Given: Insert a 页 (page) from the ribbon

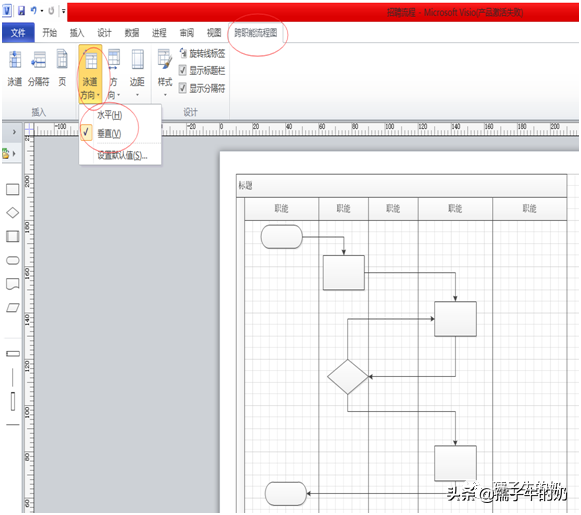Looking at the screenshot, I should pos(62,69).
